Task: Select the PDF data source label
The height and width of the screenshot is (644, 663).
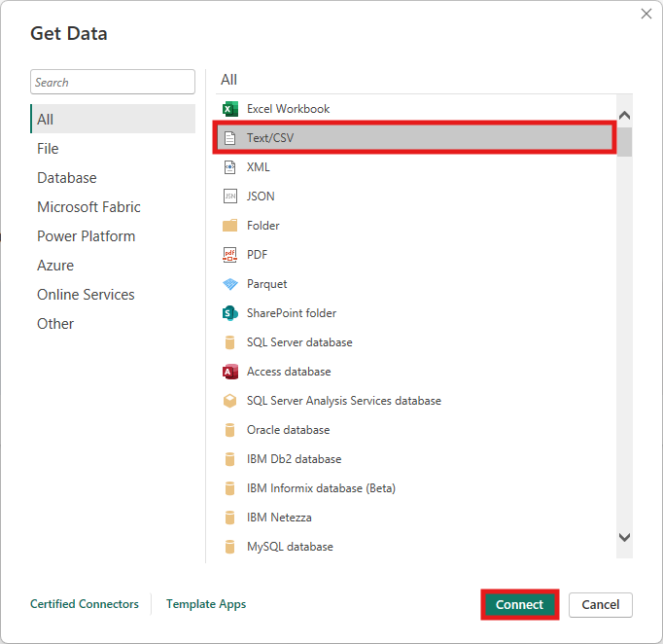Action: [257, 255]
